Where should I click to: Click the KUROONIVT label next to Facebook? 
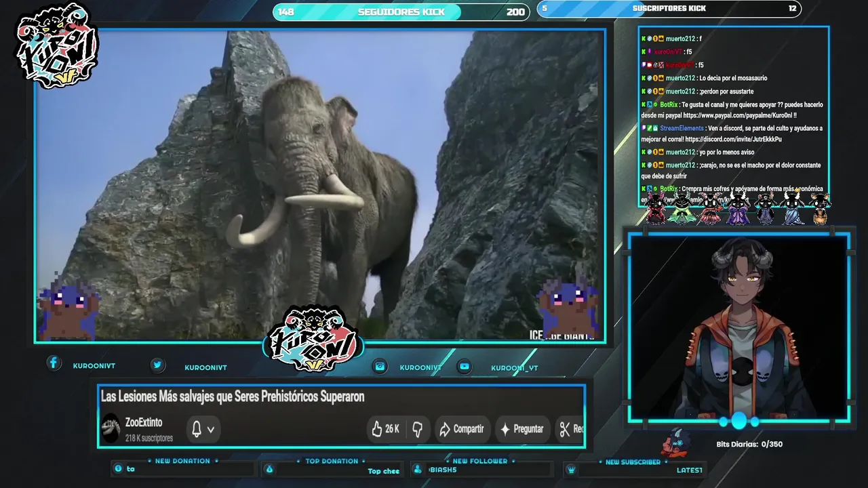tap(94, 366)
